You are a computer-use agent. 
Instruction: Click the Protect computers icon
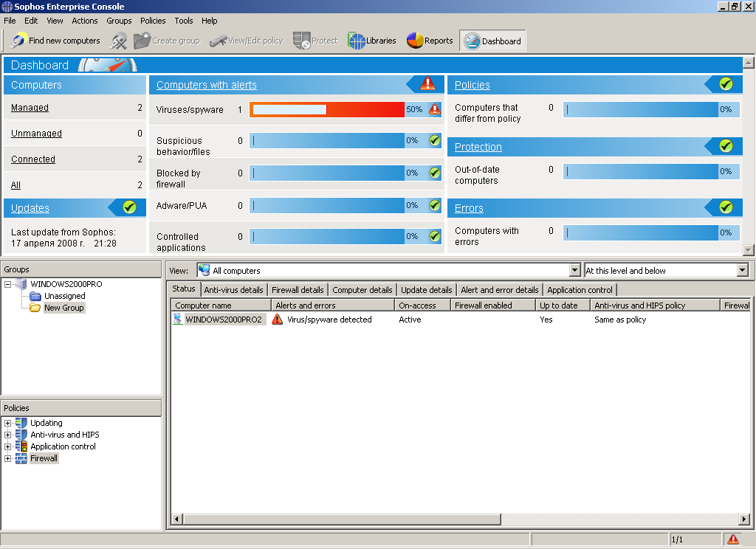pos(301,41)
